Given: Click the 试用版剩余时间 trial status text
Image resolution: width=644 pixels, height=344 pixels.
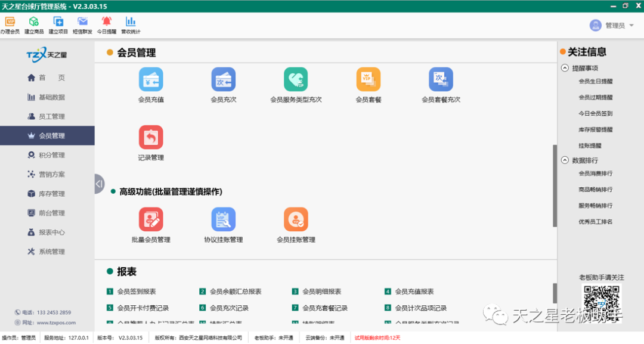Looking at the screenshot, I should tap(376, 337).
